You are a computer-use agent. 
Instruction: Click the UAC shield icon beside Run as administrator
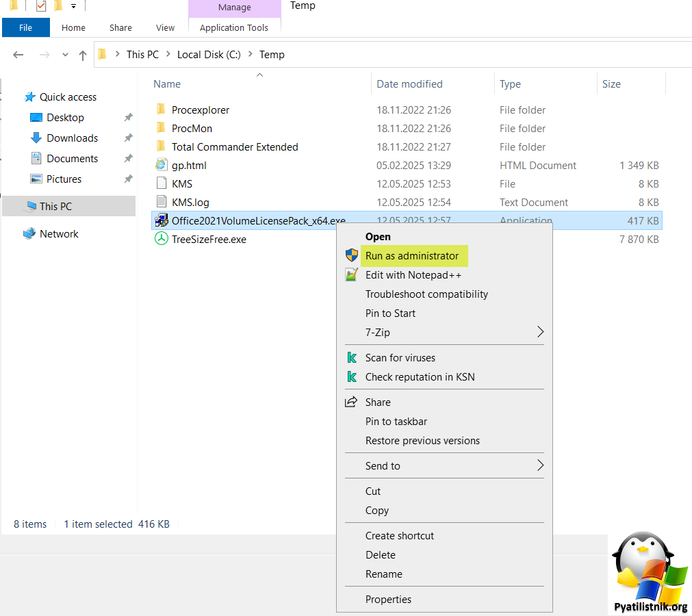[352, 255]
